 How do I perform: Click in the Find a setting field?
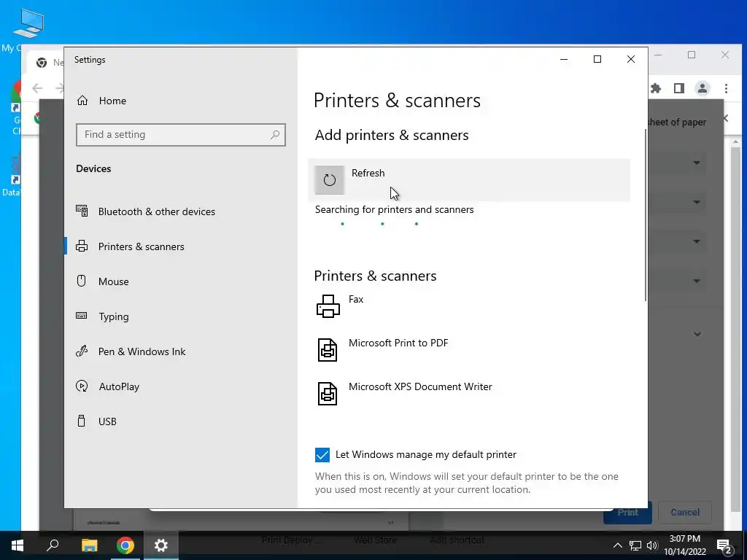[181, 135]
